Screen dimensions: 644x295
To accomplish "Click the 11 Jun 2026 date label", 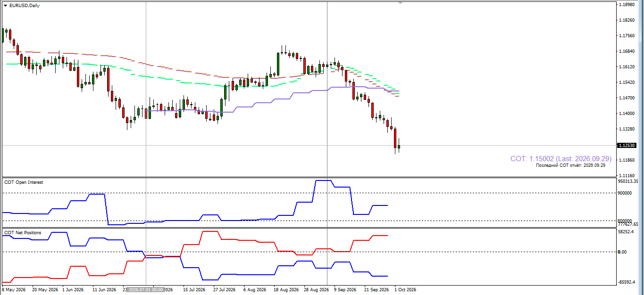I will coord(104,290).
